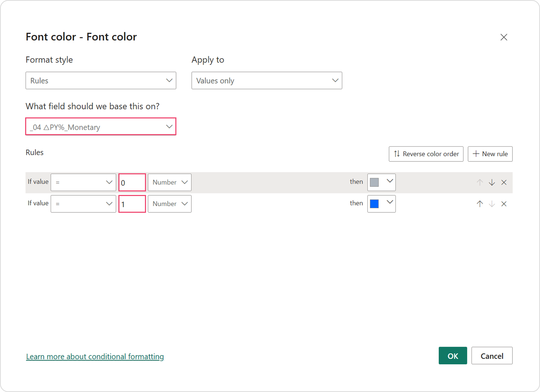Move the first rule down with arrow

click(492, 182)
